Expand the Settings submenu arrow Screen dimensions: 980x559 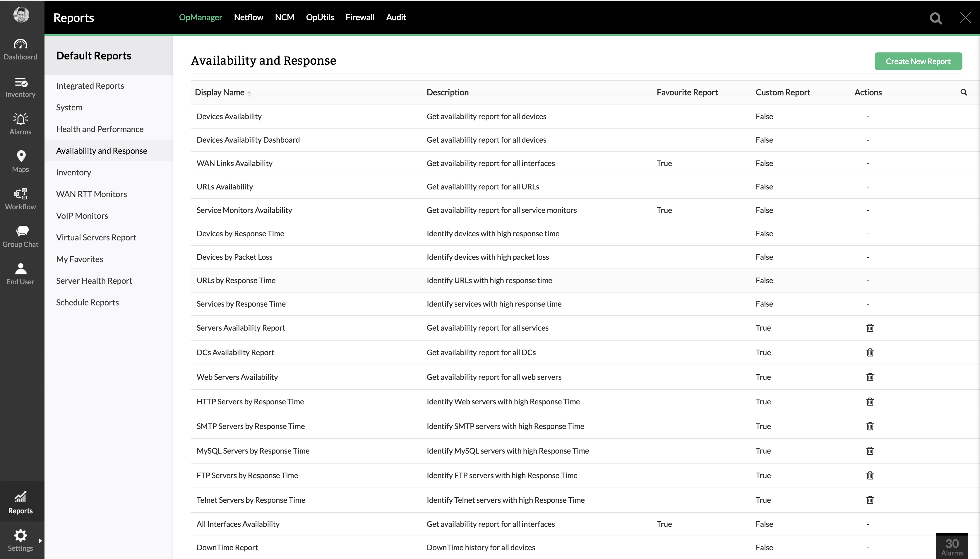point(40,541)
